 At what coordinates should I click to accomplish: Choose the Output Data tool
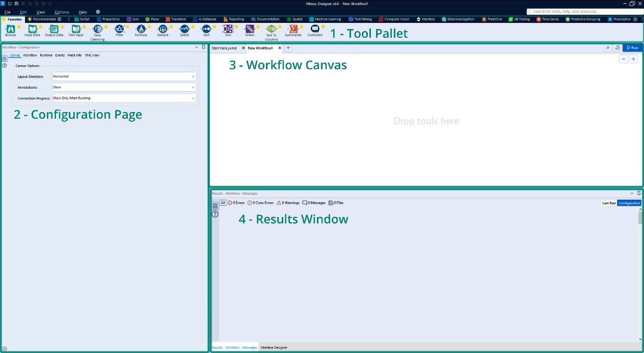tap(54, 29)
